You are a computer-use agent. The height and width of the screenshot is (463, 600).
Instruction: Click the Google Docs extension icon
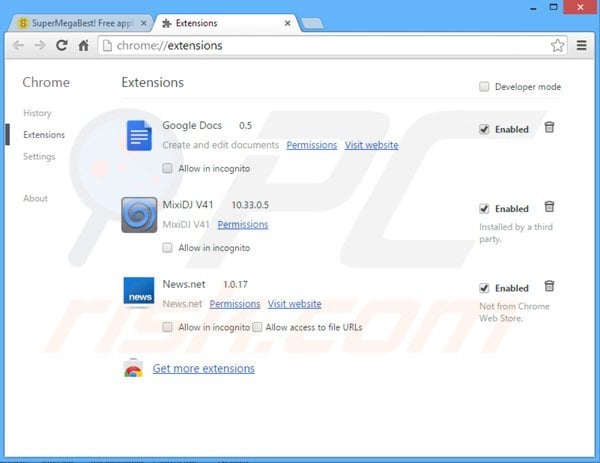(139, 135)
